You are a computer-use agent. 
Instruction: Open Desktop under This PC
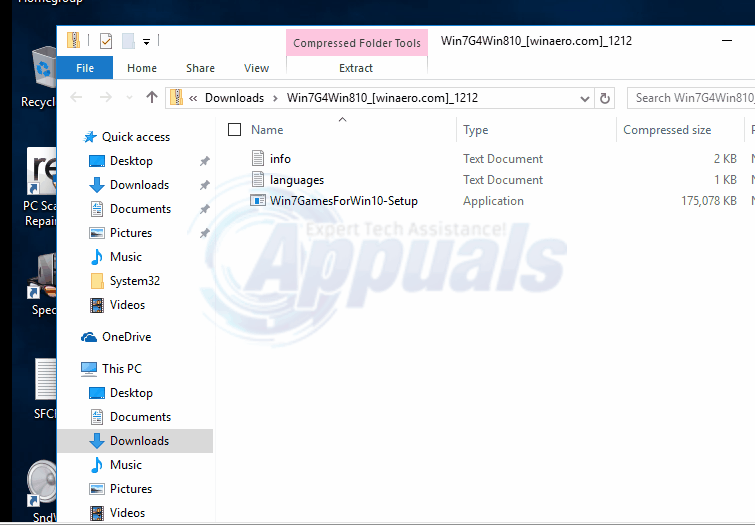[131, 393]
